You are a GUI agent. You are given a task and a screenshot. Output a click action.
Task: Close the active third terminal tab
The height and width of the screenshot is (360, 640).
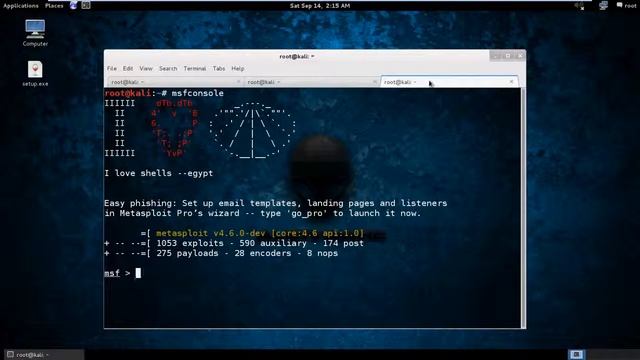coord(511,82)
